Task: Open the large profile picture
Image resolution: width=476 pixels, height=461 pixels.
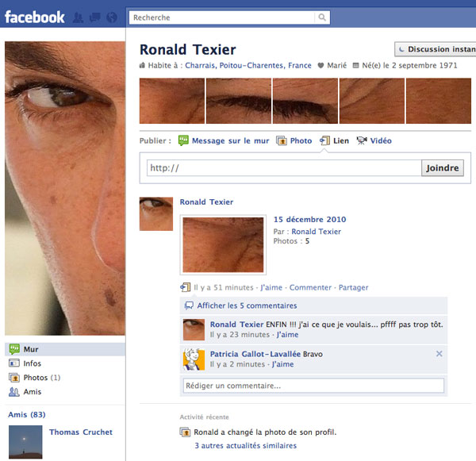Action: [65, 188]
